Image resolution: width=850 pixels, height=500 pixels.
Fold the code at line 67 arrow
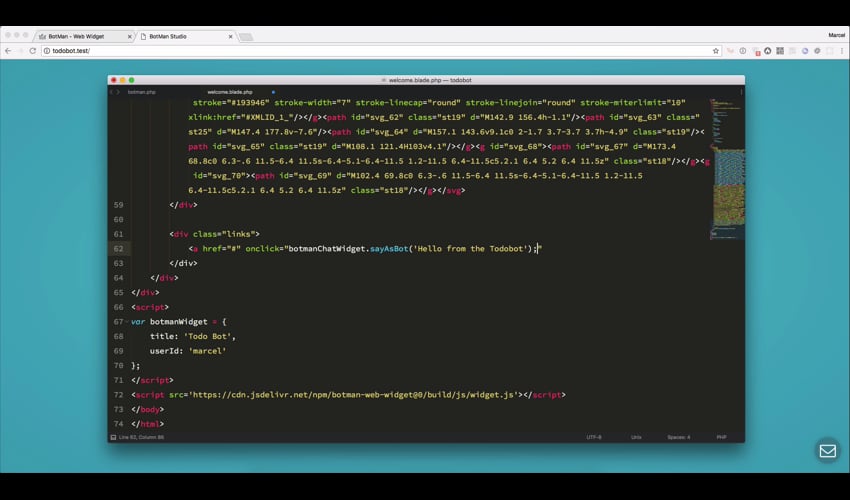pyautogui.click(x=127, y=322)
